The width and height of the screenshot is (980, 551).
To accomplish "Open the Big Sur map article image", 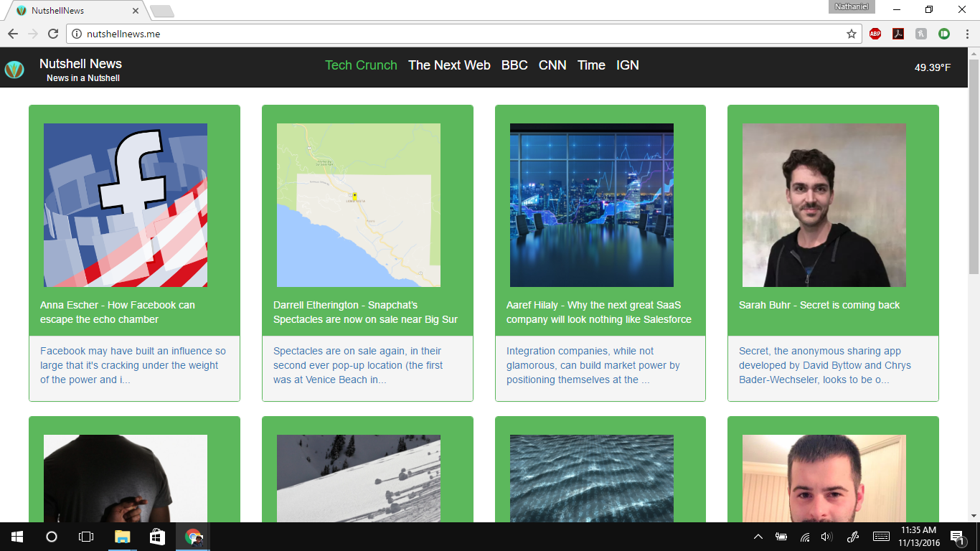I will click(x=359, y=205).
